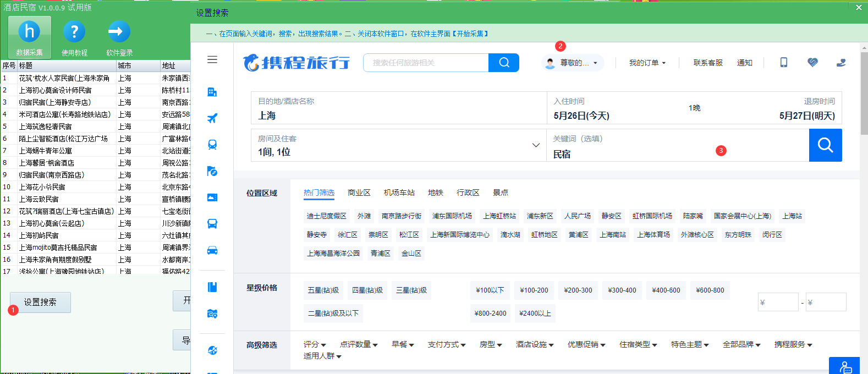
Task: Expand the 支付方式 filter dropdown
Action: pyautogui.click(x=447, y=344)
